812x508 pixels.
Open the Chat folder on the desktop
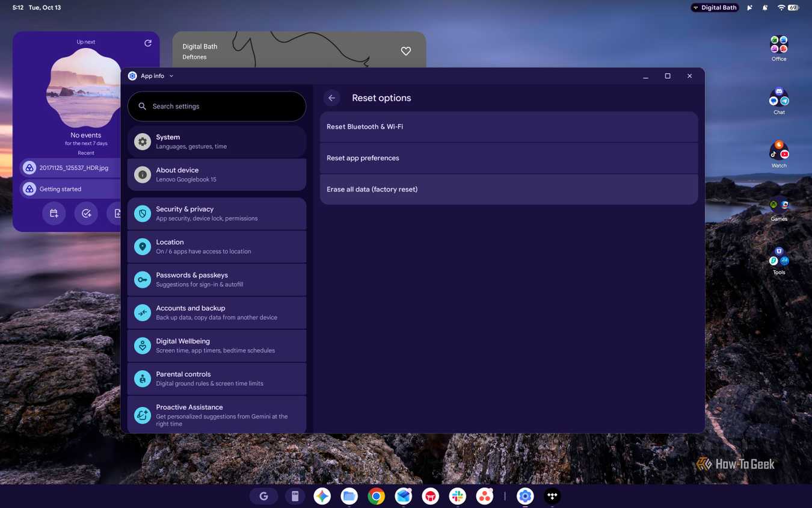779,102
